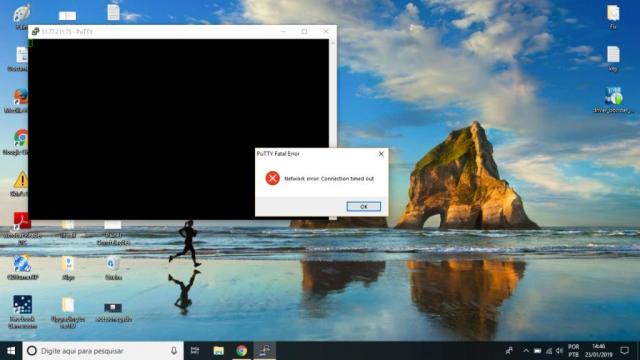Open the Mozilla Firefox desktop shortcut
The height and width of the screenshot is (360, 640).
pyautogui.click(x=20, y=100)
